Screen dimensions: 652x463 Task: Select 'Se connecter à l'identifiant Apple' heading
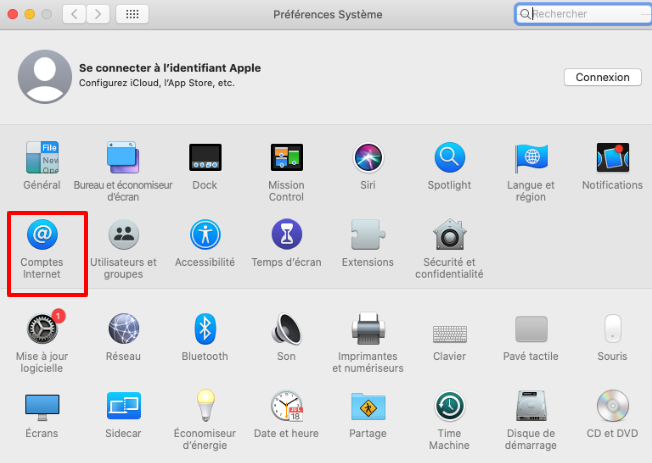[170, 68]
